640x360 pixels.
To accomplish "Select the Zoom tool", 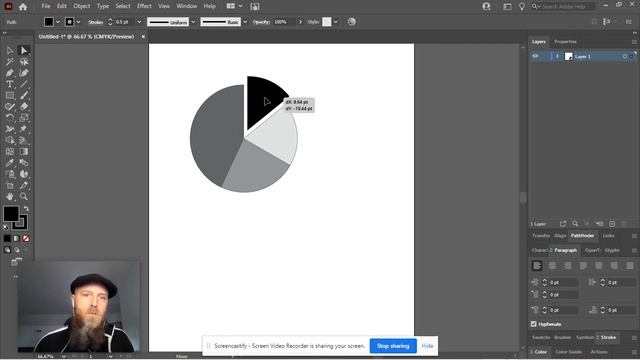I will click(24, 196).
